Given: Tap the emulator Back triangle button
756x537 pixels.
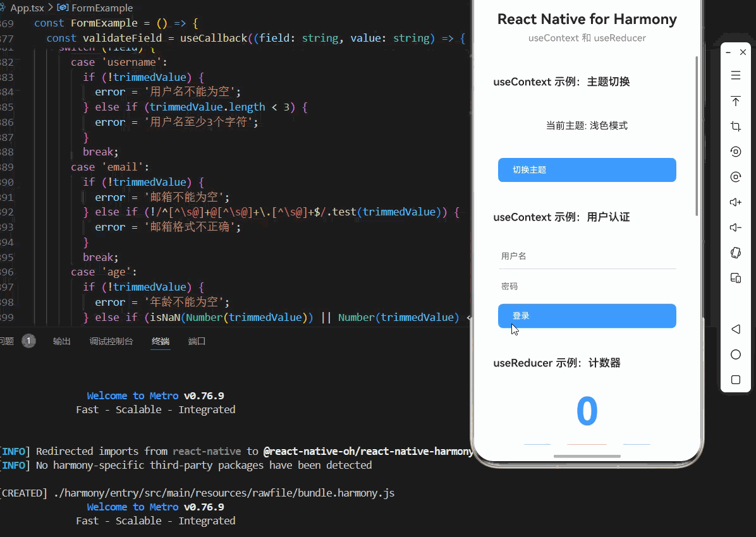Looking at the screenshot, I should pos(736,329).
